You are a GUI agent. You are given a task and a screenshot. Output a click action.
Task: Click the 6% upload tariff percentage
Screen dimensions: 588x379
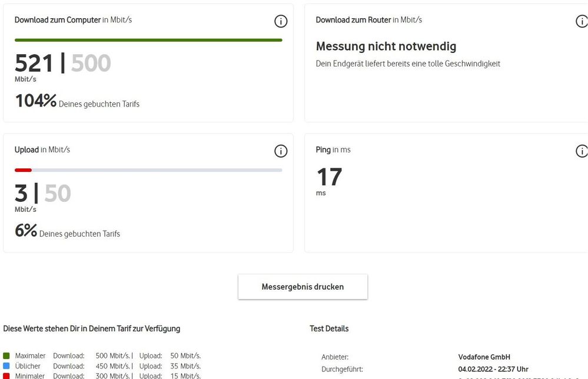26,231
